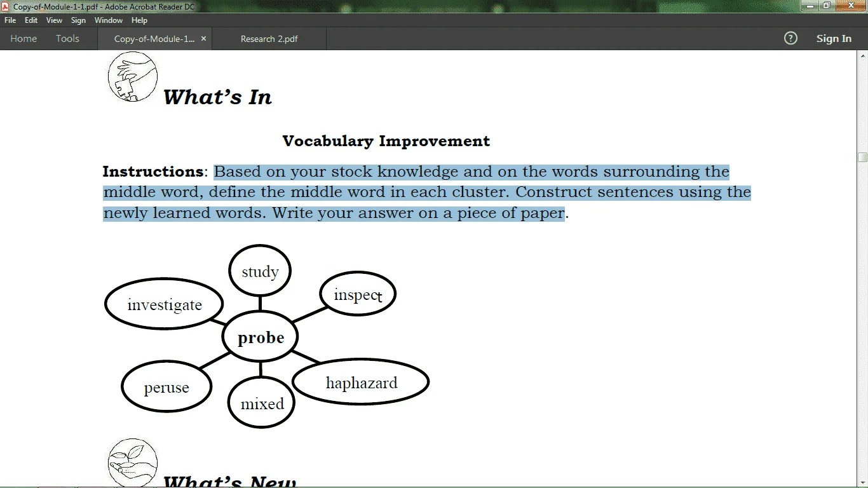This screenshot has height=488, width=868.
Task: Click the scroll up arrow of vertical scrollbar
Action: click(x=862, y=56)
